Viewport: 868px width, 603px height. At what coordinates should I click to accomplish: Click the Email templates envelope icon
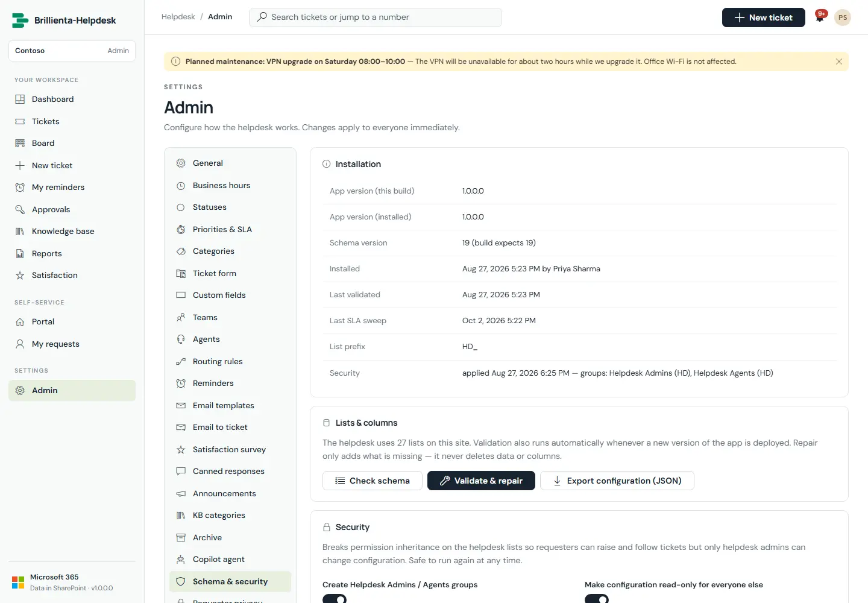[x=181, y=405]
